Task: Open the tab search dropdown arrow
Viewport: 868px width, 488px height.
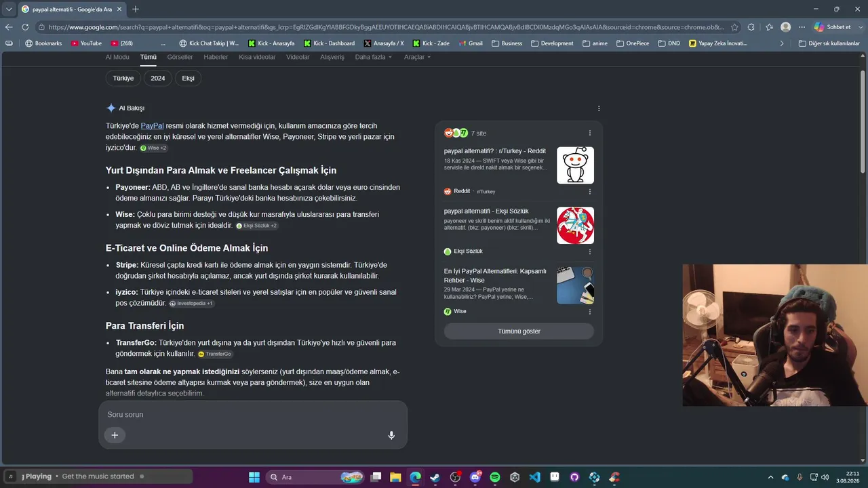Action: [x=9, y=9]
